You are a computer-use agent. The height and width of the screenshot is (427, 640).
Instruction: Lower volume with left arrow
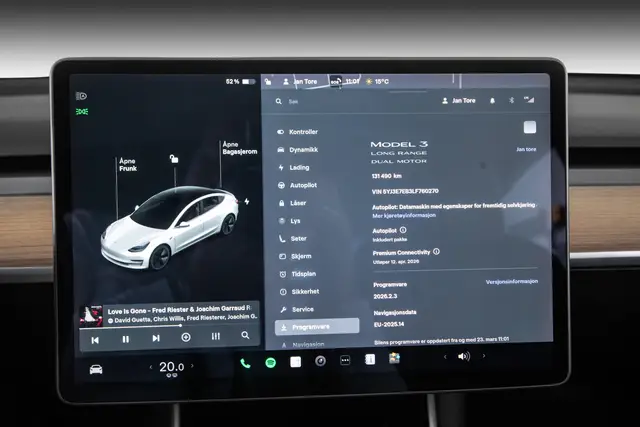coord(445,357)
